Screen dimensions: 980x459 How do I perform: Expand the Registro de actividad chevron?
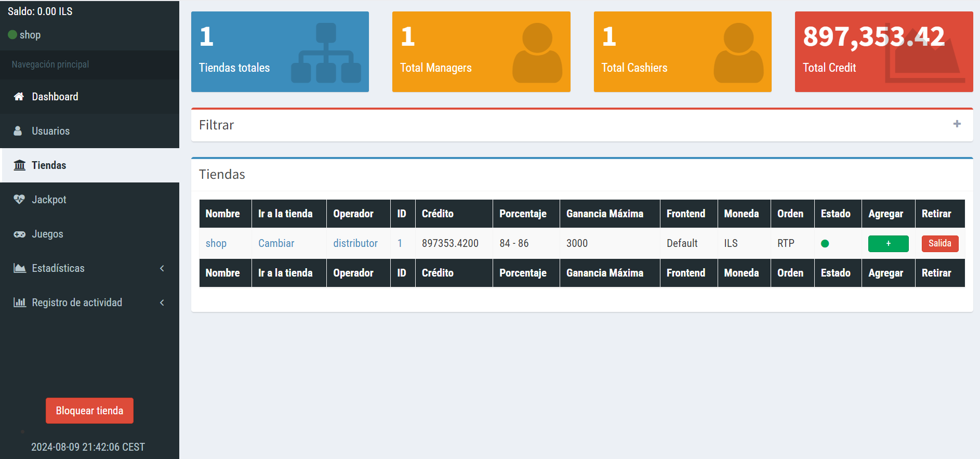[x=162, y=303]
